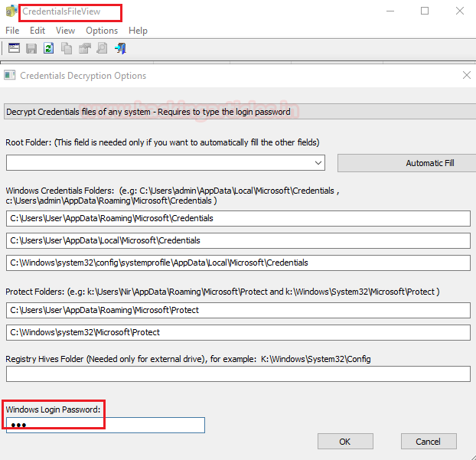Refresh the credentials list via toolbar
Viewport: 476px width, 460px height.
pos(48,48)
